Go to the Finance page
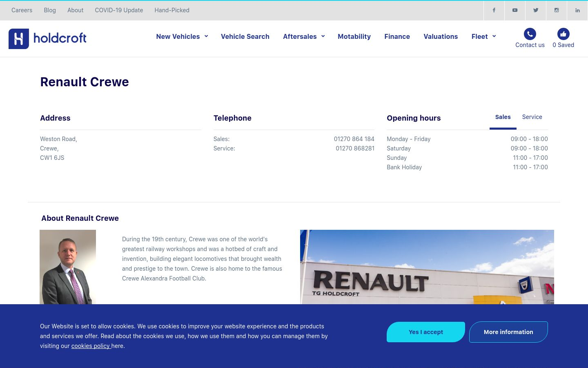This screenshot has height=368, width=588. click(397, 36)
